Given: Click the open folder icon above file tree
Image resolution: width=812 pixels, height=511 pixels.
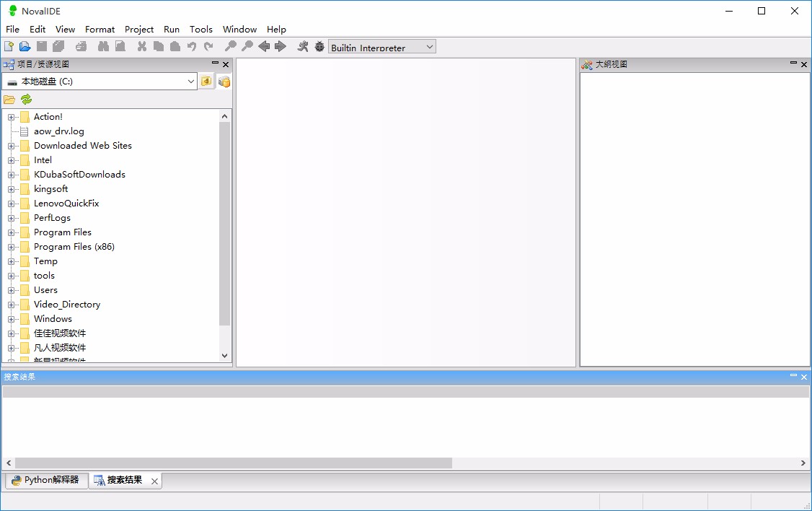Looking at the screenshot, I should point(9,99).
